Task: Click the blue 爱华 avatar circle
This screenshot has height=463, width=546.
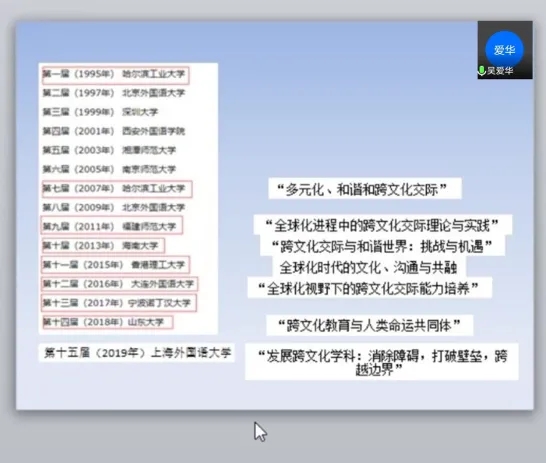Action: (504, 49)
